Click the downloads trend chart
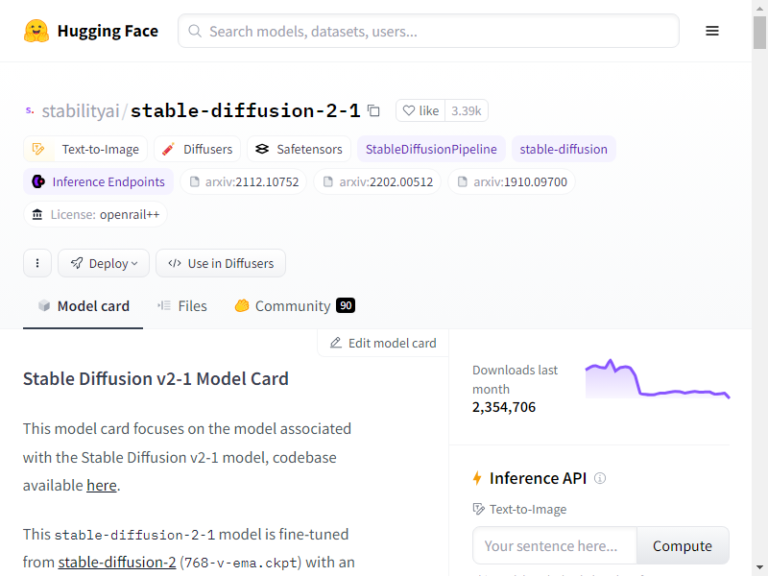Image resolution: width=768 pixels, height=576 pixels. tap(657, 379)
